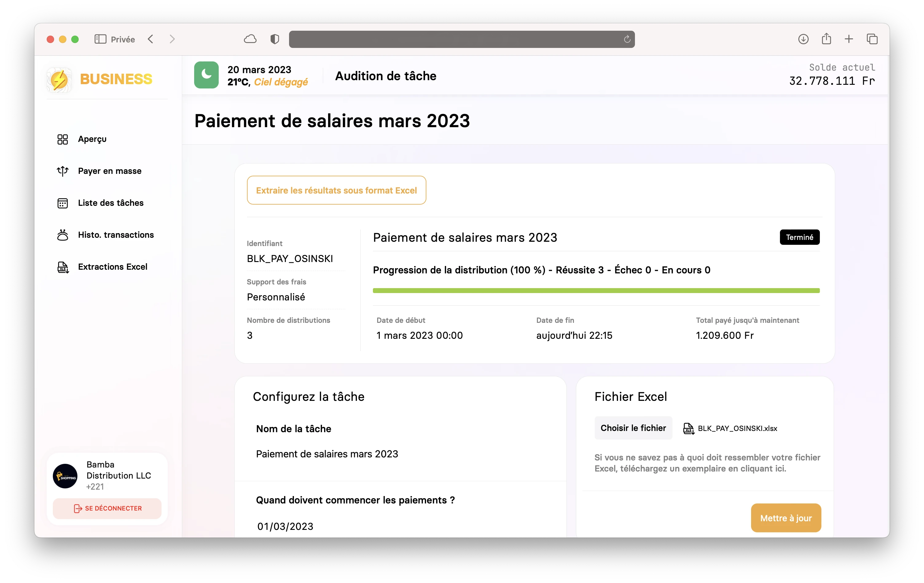Click the total paid 1.209.600 Fr
Viewport: 924px width, 583px height.
click(x=724, y=335)
